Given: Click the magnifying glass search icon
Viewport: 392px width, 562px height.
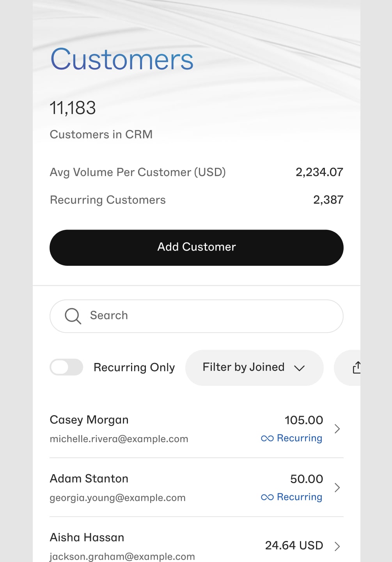Looking at the screenshot, I should point(73,316).
